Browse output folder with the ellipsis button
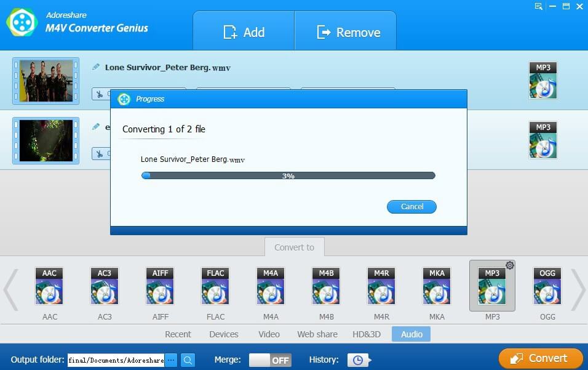The height and width of the screenshot is (370, 588). tap(171, 360)
